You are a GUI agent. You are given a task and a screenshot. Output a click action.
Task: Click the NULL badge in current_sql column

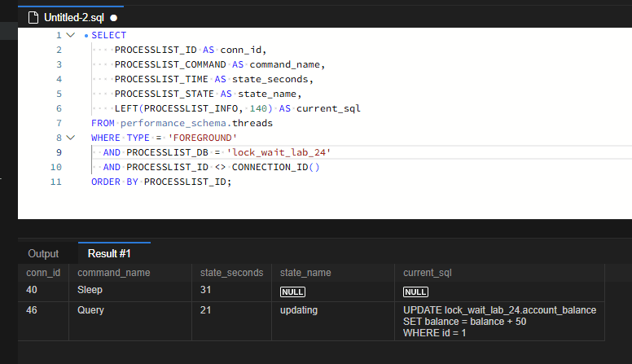point(415,292)
